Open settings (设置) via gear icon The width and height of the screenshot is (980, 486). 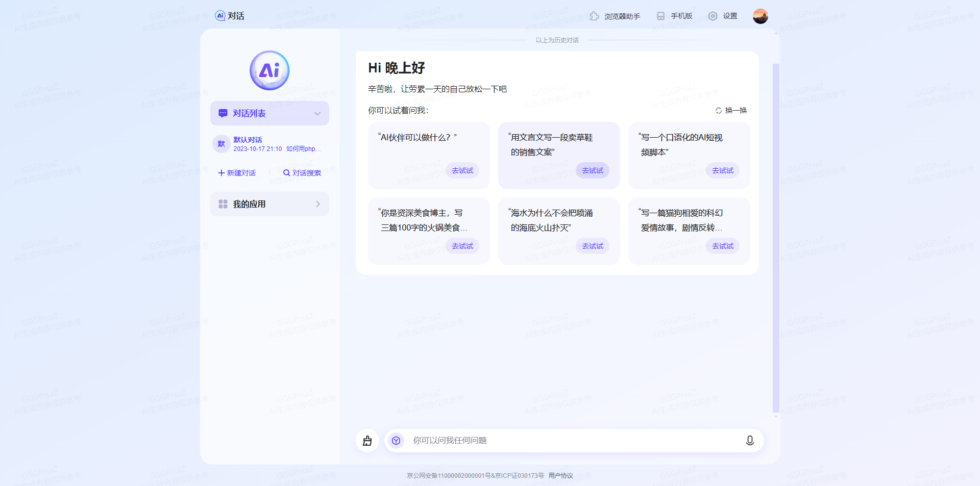point(713,16)
